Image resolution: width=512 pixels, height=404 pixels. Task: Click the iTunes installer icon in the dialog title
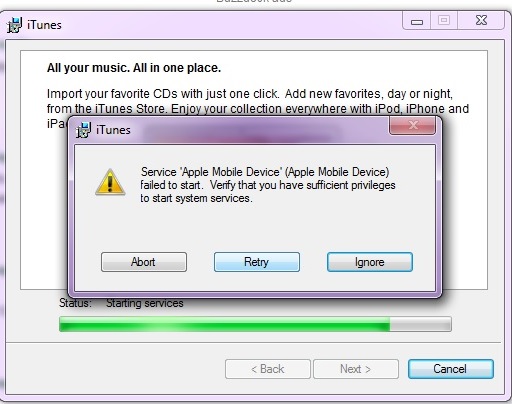[83, 130]
